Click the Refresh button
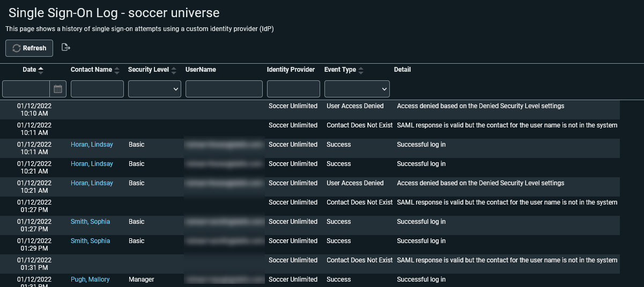 point(29,48)
